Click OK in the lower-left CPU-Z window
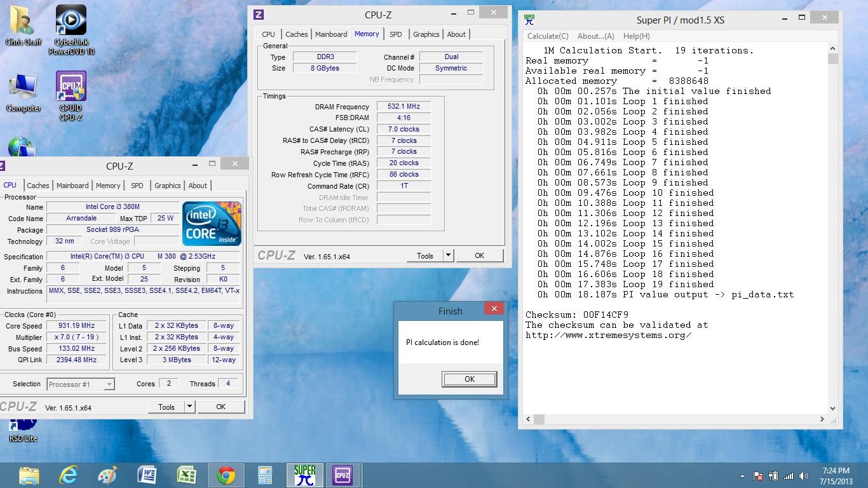Screen dimensions: 868x488 tap(220, 407)
